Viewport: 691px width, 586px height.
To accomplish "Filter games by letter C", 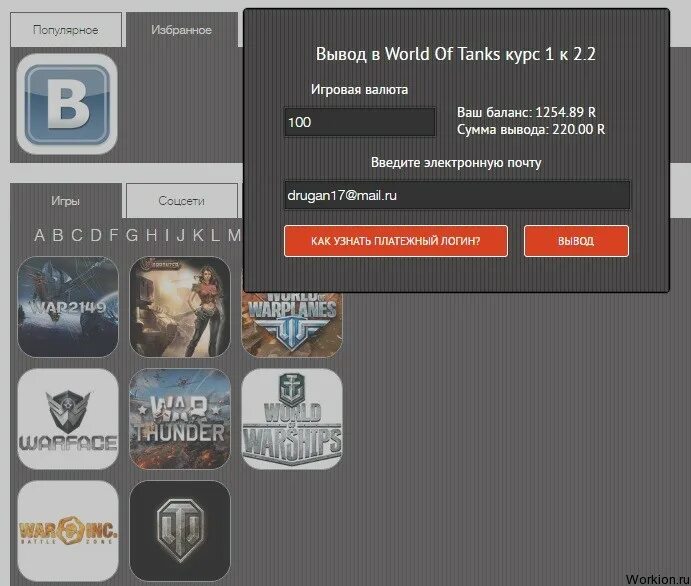I will tap(77, 235).
